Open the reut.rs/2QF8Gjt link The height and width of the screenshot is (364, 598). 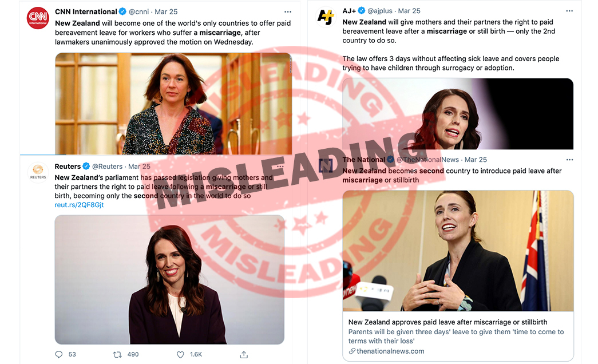[79, 205]
